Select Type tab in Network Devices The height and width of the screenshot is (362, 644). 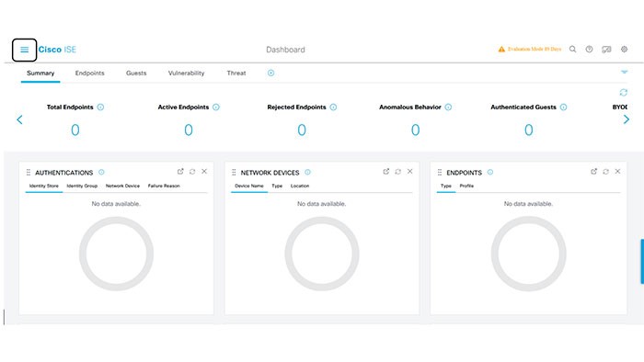pyautogui.click(x=277, y=186)
